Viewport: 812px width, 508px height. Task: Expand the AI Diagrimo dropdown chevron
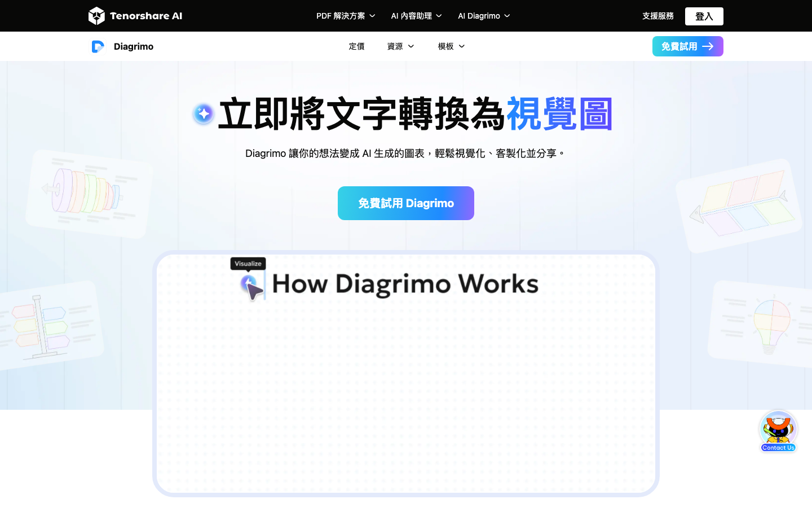click(x=507, y=16)
